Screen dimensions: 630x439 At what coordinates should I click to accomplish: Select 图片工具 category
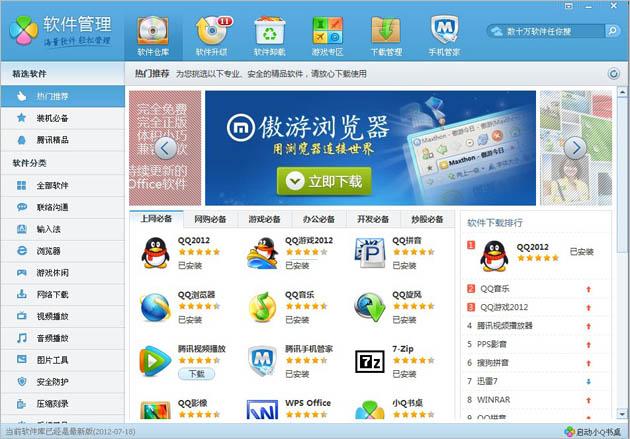(x=63, y=360)
